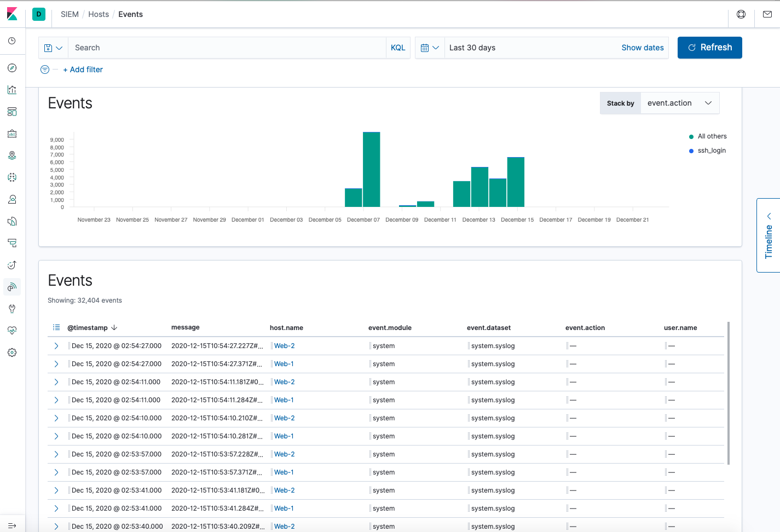Click event.action column header
This screenshot has width=780, height=532.
(x=585, y=328)
